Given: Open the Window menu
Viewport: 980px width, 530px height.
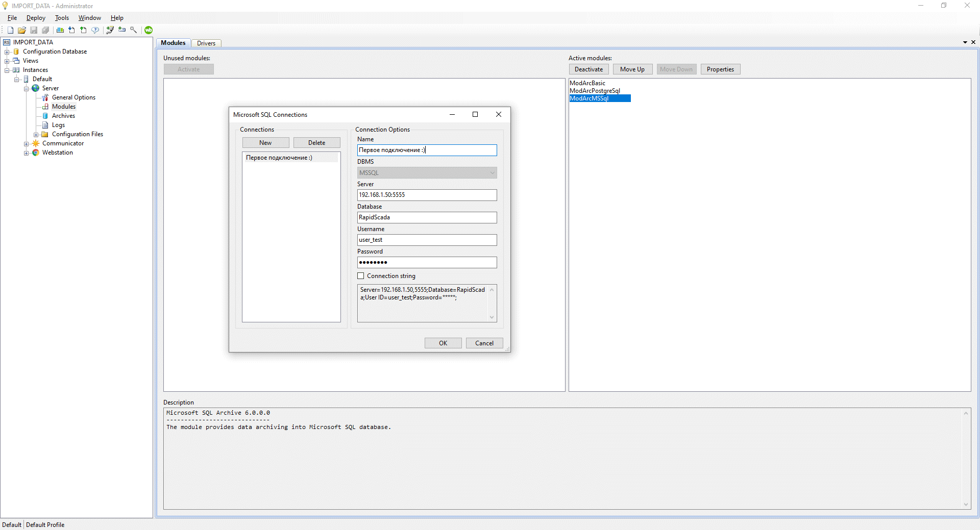Looking at the screenshot, I should click(89, 18).
